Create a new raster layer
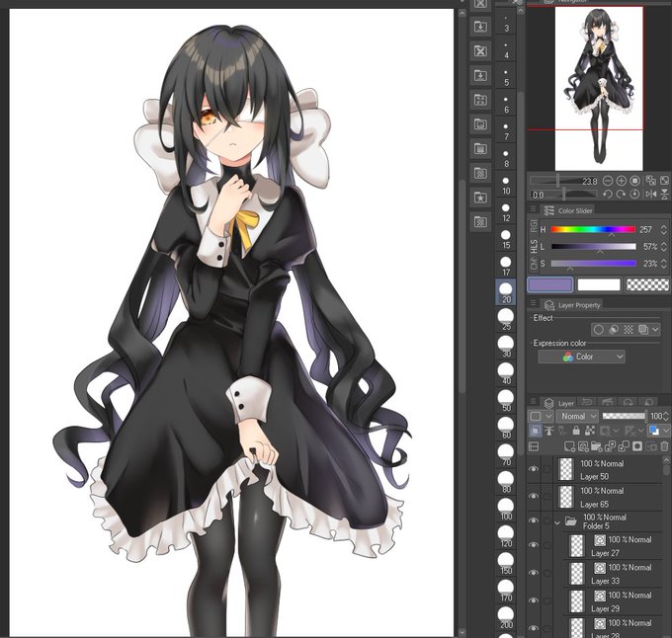 569,446
